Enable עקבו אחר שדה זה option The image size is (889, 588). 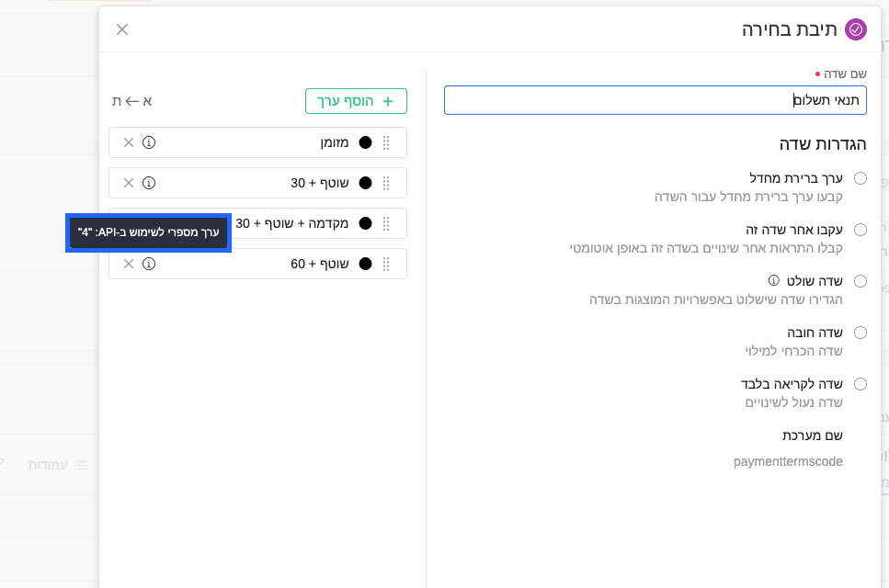(861, 230)
